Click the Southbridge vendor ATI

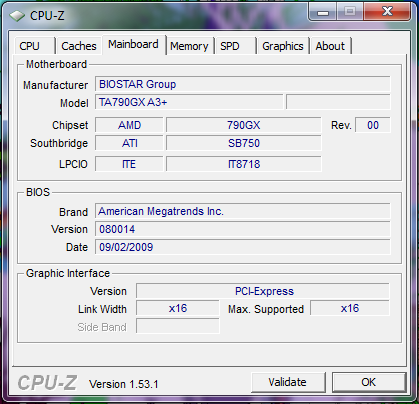coord(129,143)
